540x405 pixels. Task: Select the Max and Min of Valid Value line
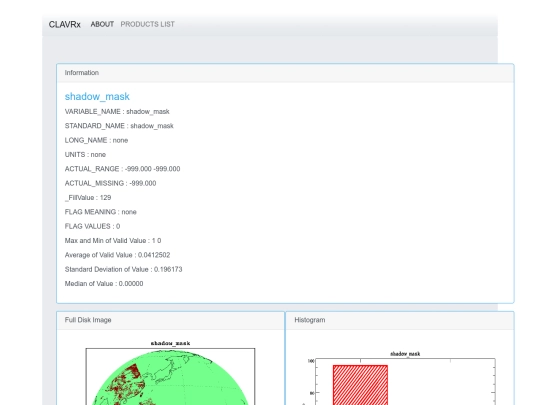coord(113,241)
